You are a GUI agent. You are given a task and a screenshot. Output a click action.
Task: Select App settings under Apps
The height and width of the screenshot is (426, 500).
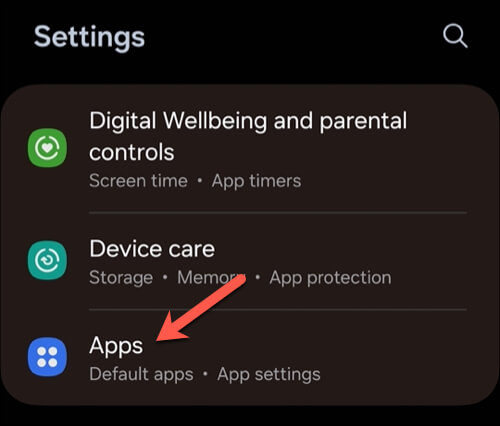(269, 375)
